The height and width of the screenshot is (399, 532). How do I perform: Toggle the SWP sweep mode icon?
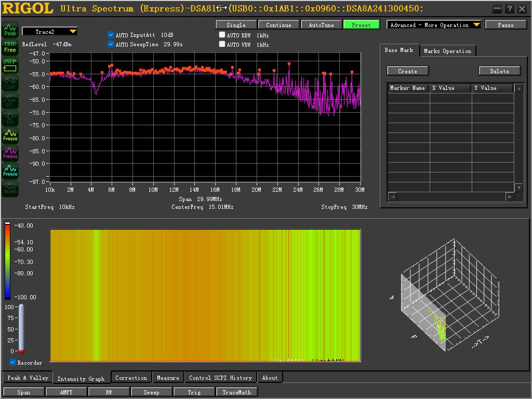tap(10, 65)
